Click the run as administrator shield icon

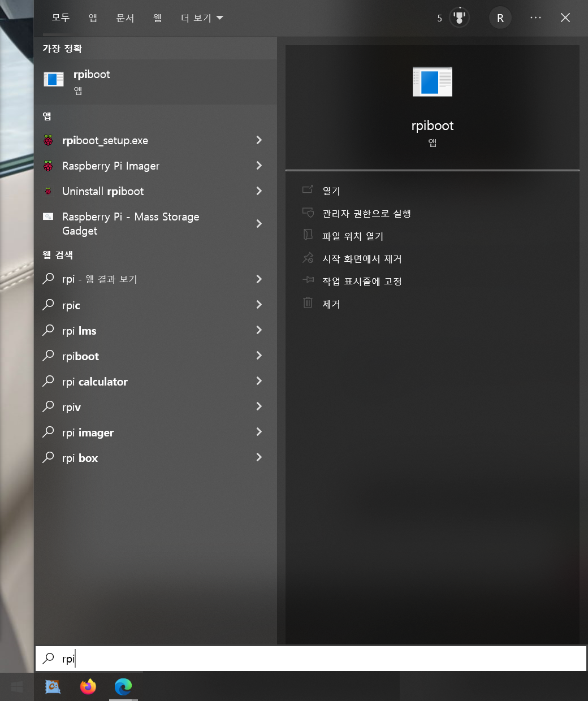[308, 213]
